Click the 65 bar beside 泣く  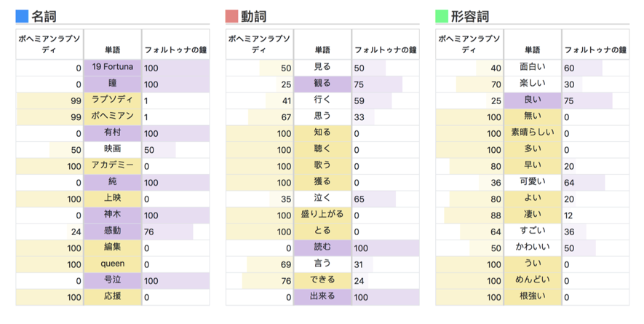374,199
